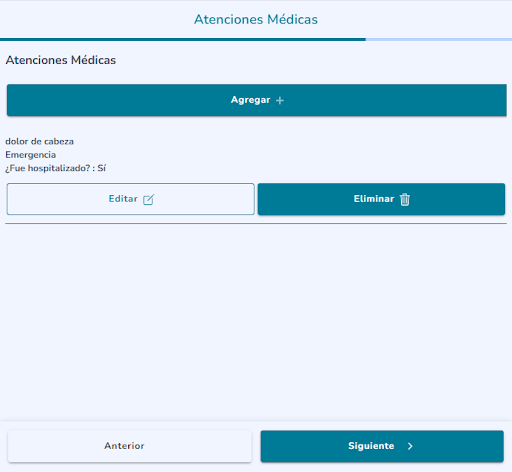Click the trash can icon in Eliminar

(405, 199)
